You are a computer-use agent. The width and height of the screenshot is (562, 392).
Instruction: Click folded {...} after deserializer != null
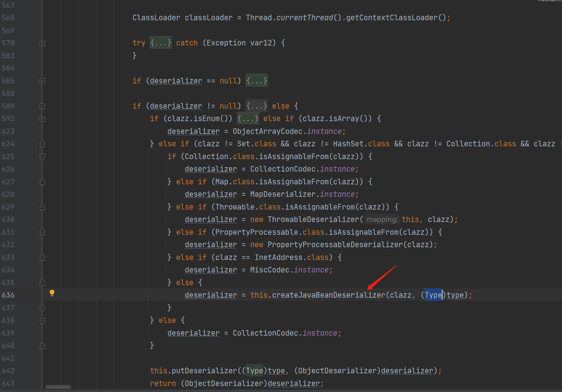pyautogui.click(x=256, y=106)
